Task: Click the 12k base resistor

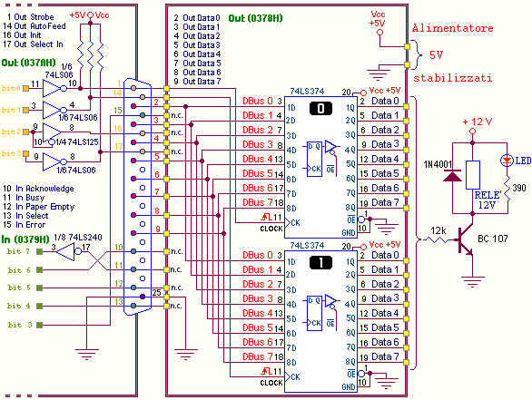Action: point(437,239)
